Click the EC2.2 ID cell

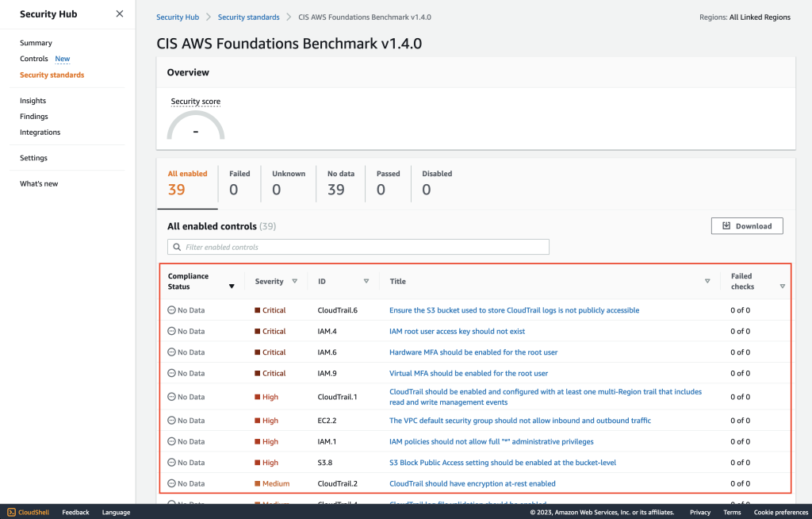point(327,421)
